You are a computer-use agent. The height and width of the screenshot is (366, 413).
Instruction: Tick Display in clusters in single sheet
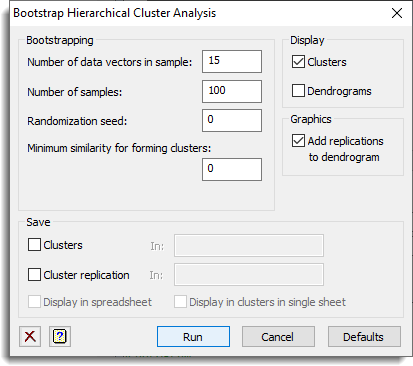tap(180, 302)
